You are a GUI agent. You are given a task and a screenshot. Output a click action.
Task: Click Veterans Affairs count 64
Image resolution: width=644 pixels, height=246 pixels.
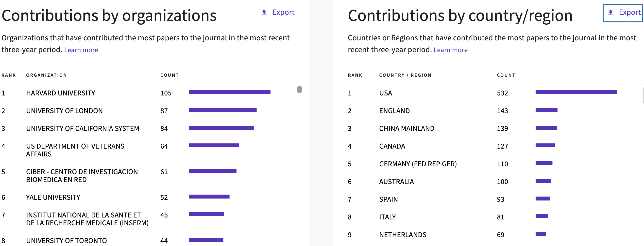coord(164,146)
